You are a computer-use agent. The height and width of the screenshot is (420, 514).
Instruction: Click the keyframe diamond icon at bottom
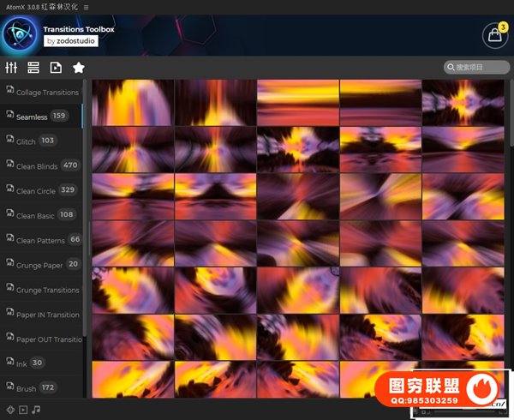coord(10,410)
